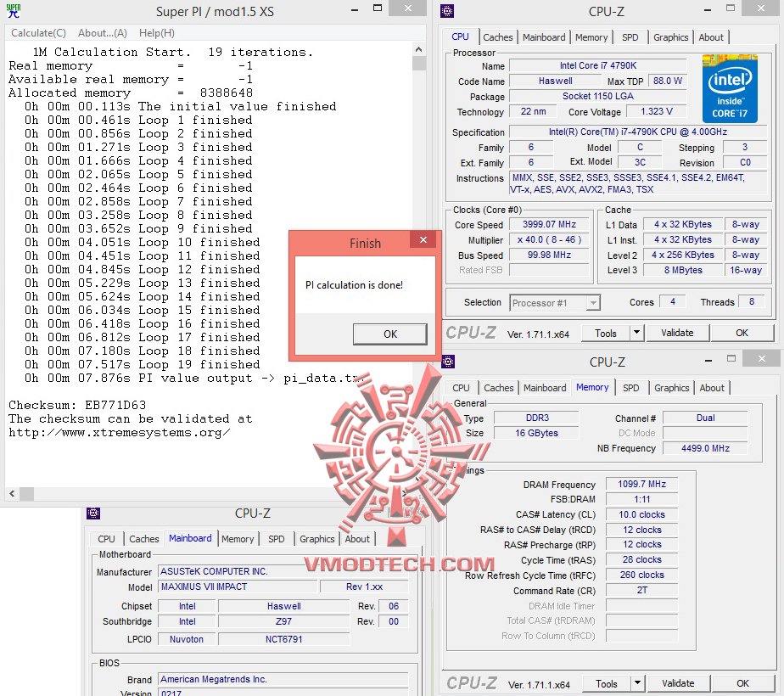Click the DRAM Frequency value 1099.7 MHz
The image size is (784, 696).
(642, 484)
